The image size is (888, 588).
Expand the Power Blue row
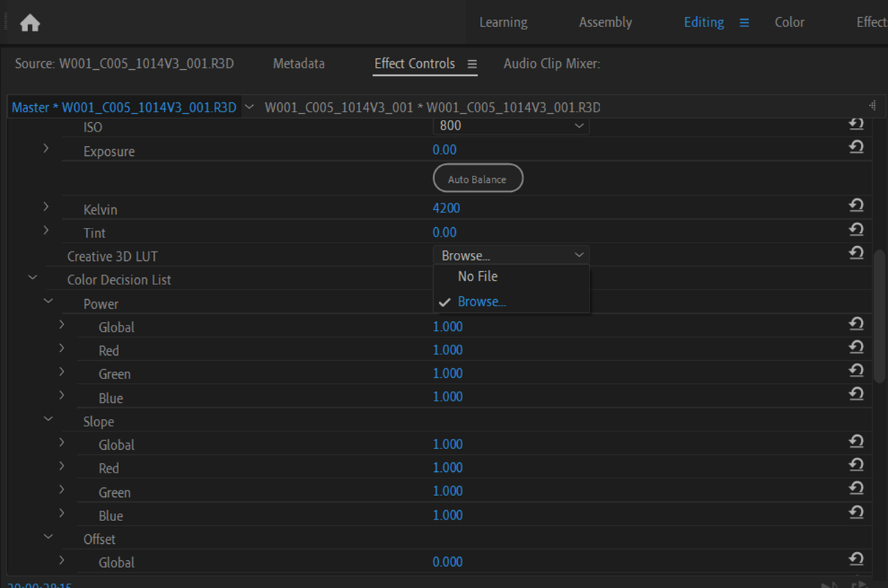(x=62, y=395)
